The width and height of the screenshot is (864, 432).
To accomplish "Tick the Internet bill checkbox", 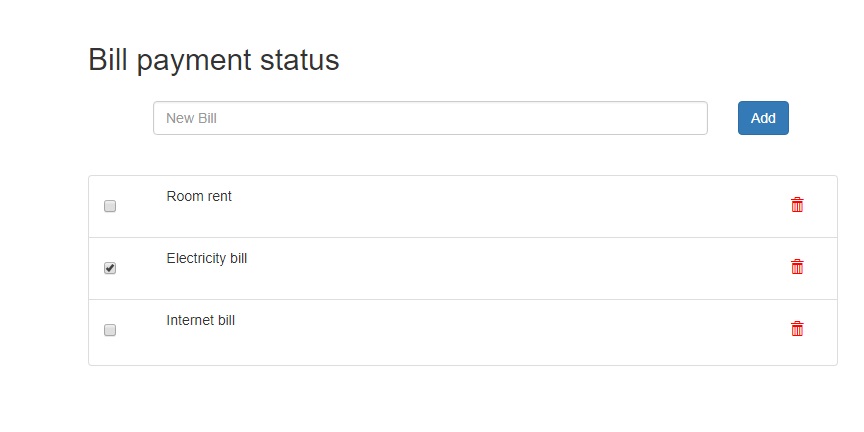I will point(110,330).
